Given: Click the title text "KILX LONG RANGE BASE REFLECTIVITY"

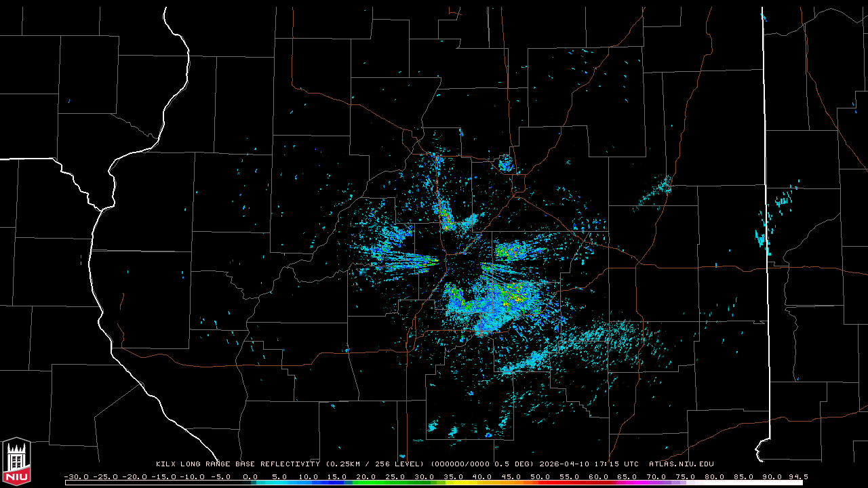Looking at the screenshot, I should point(237,464).
